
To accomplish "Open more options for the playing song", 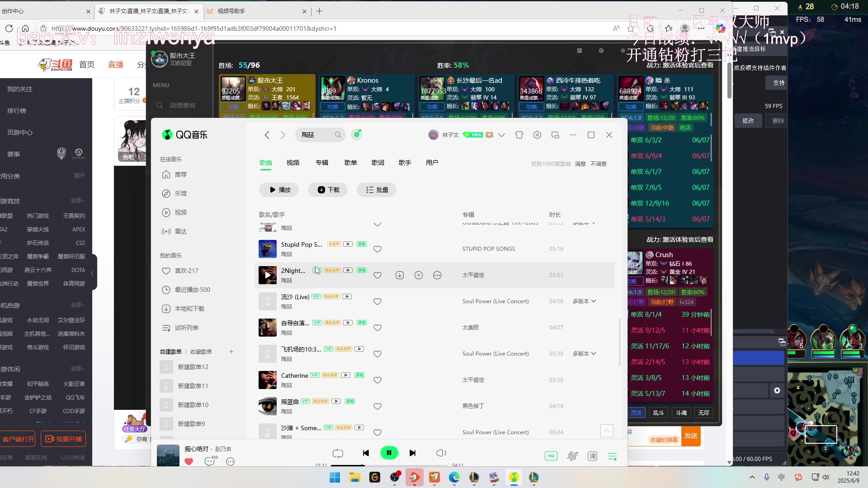I will coord(231,462).
